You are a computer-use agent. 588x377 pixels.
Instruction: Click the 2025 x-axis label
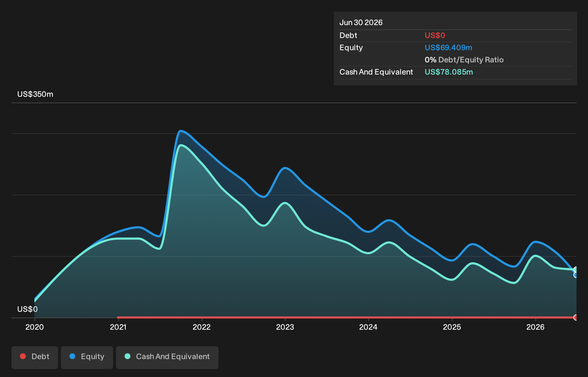point(452,327)
